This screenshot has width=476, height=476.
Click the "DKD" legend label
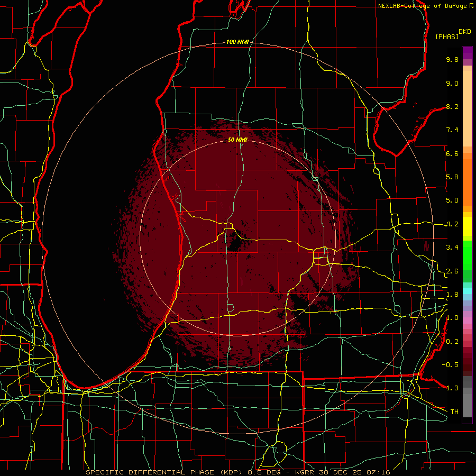tap(465, 32)
